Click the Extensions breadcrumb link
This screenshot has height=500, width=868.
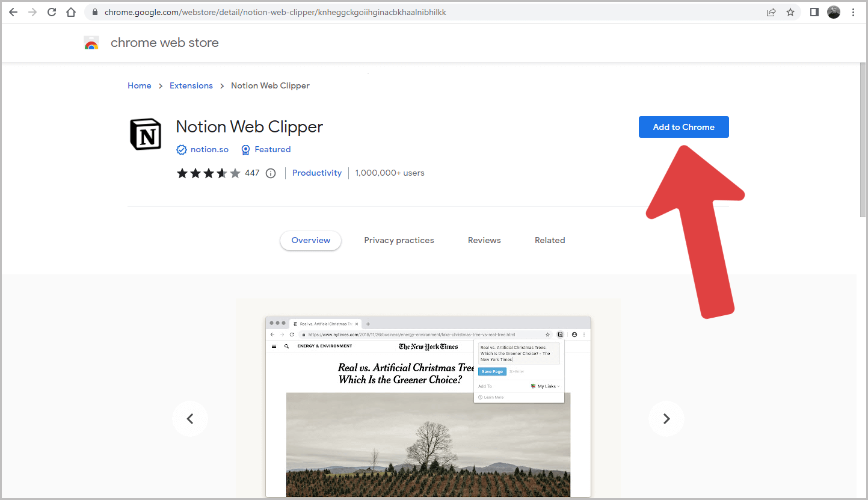tap(191, 85)
